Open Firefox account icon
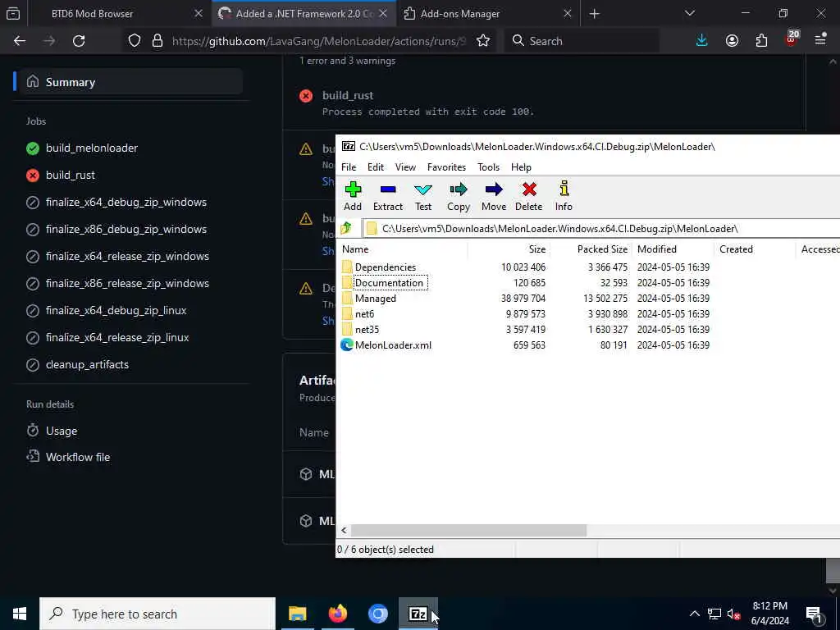Image resolution: width=840 pixels, height=630 pixels. (732, 41)
